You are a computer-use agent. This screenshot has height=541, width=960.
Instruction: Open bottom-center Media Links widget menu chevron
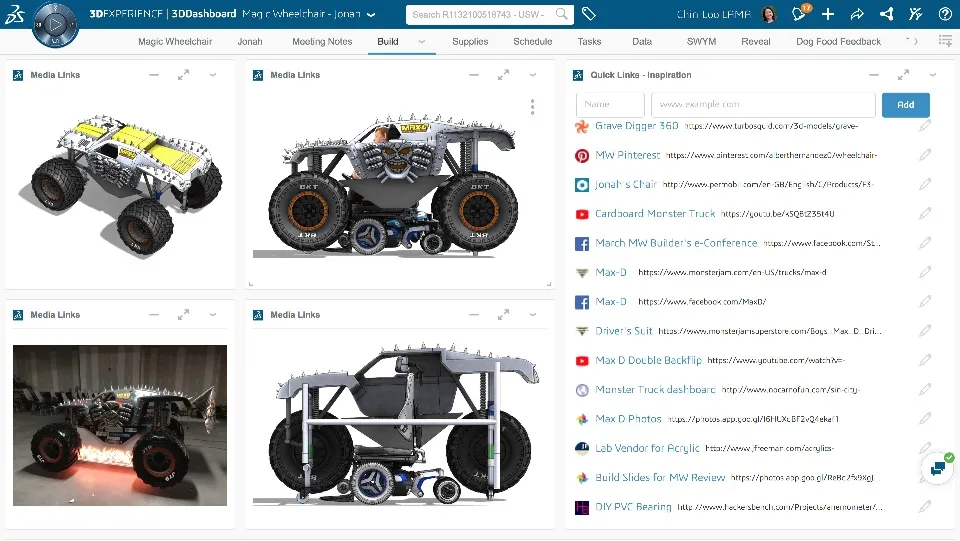(x=533, y=315)
